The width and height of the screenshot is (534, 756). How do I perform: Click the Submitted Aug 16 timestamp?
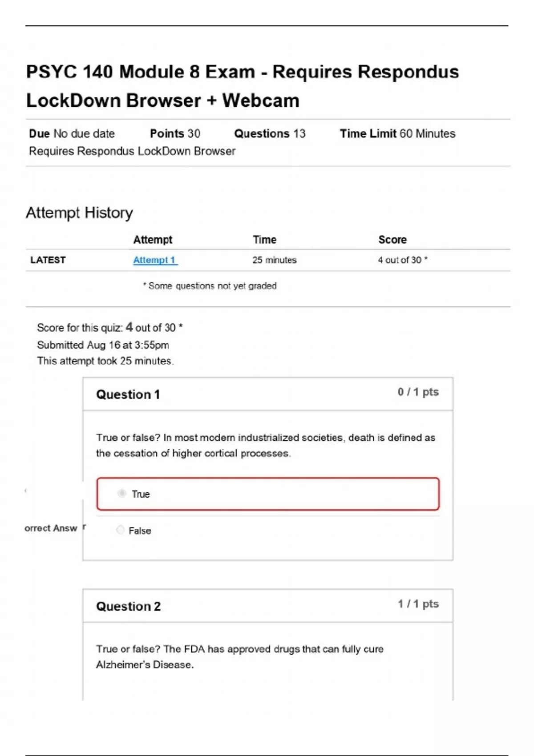point(103,345)
